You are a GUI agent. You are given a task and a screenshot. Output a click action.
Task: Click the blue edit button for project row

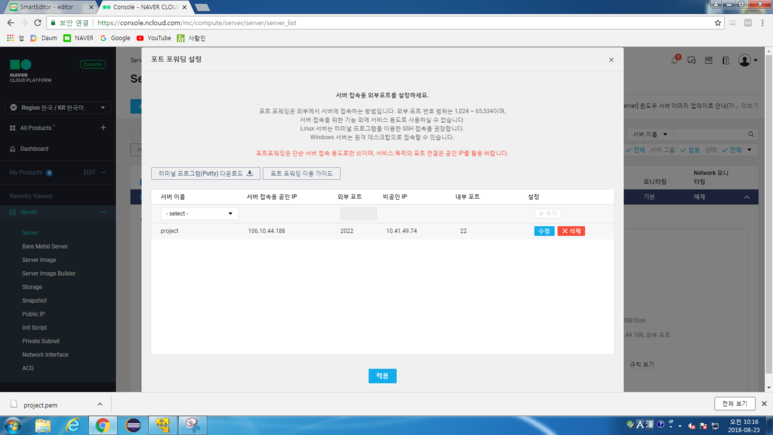tap(544, 231)
